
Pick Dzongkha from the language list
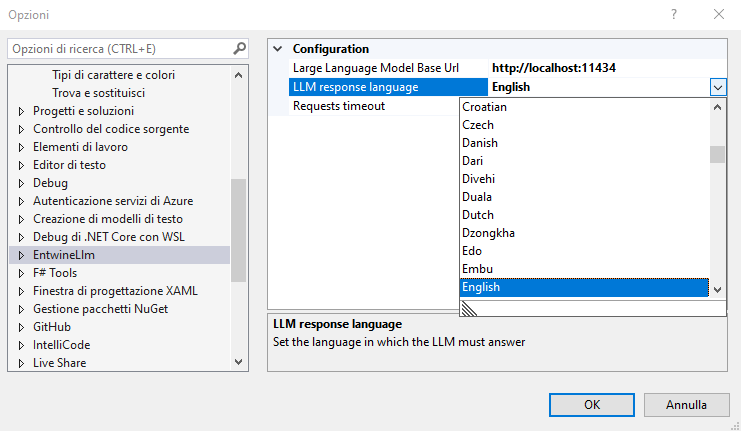tap(584, 233)
